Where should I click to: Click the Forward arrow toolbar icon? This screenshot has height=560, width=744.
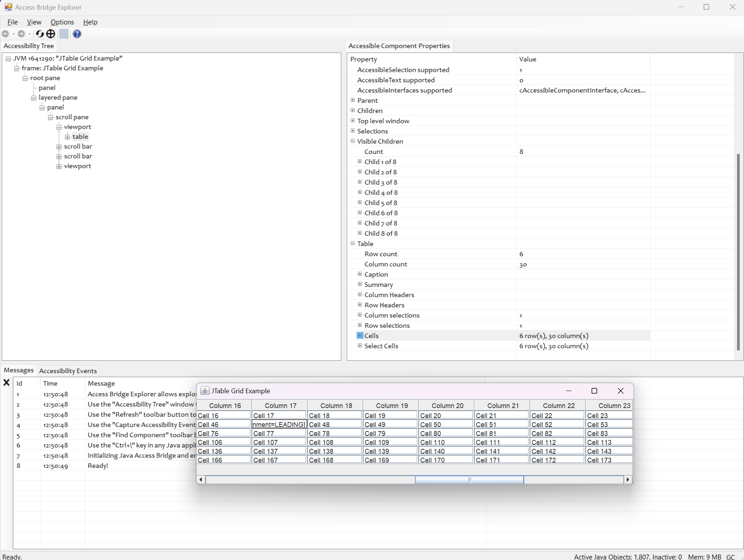tap(21, 34)
